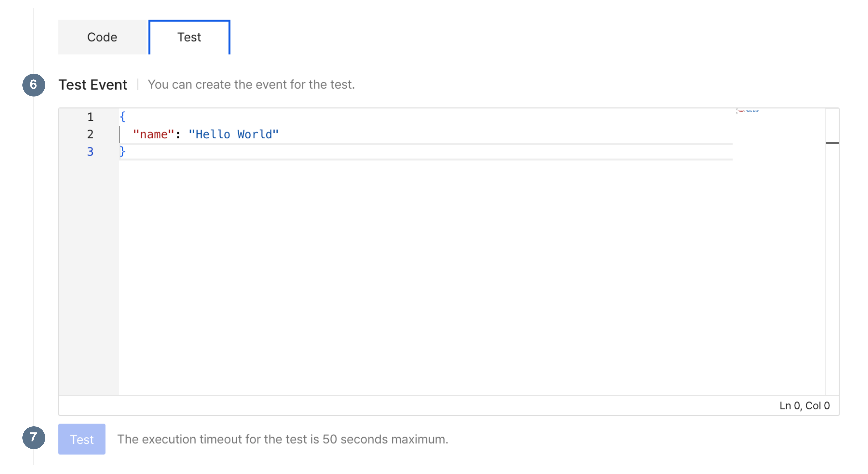Click the Test Event heading

click(93, 85)
